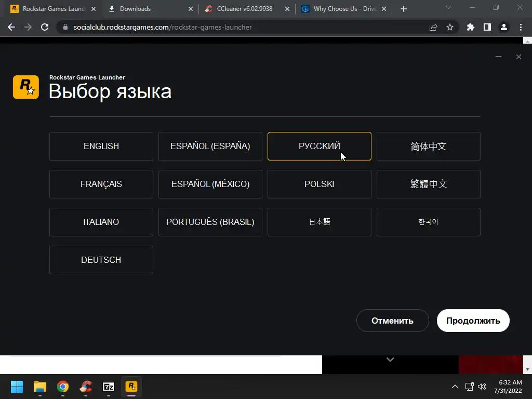Open the clock showing 6:32 AM
Image resolution: width=532 pixels, height=399 pixels.
tap(508, 387)
